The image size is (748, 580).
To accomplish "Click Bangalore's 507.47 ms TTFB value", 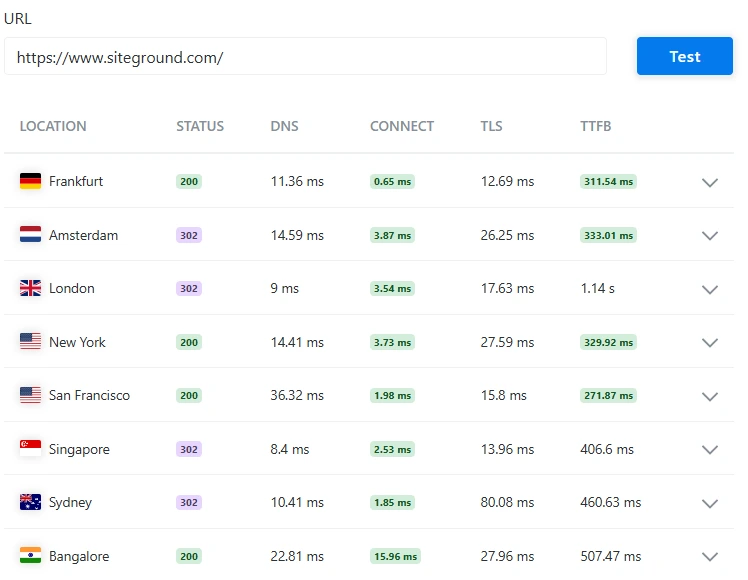I will pyautogui.click(x=611, y=556).
